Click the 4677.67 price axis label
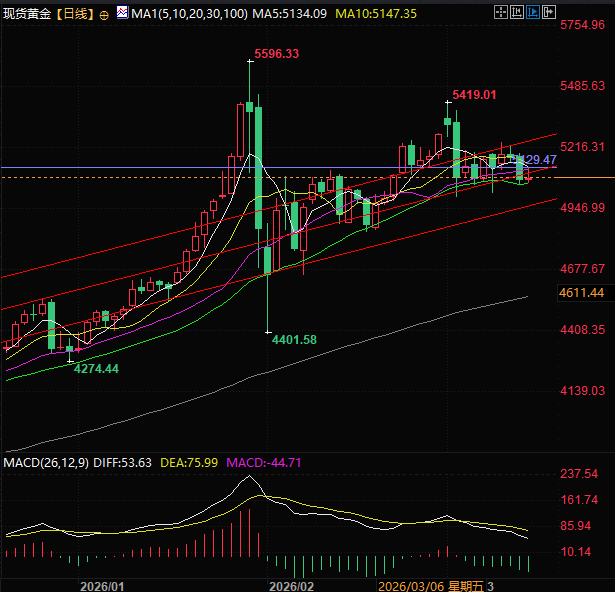The height and width of the screenshot is (592, 615). 582,269
